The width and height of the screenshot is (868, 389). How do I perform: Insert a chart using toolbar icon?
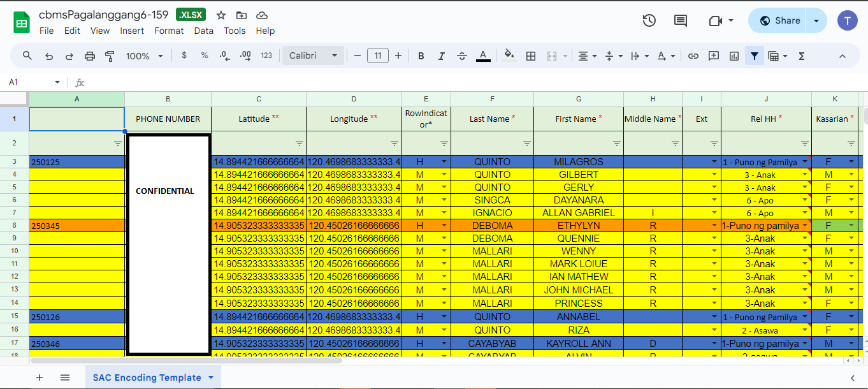(x=734, y=56)
